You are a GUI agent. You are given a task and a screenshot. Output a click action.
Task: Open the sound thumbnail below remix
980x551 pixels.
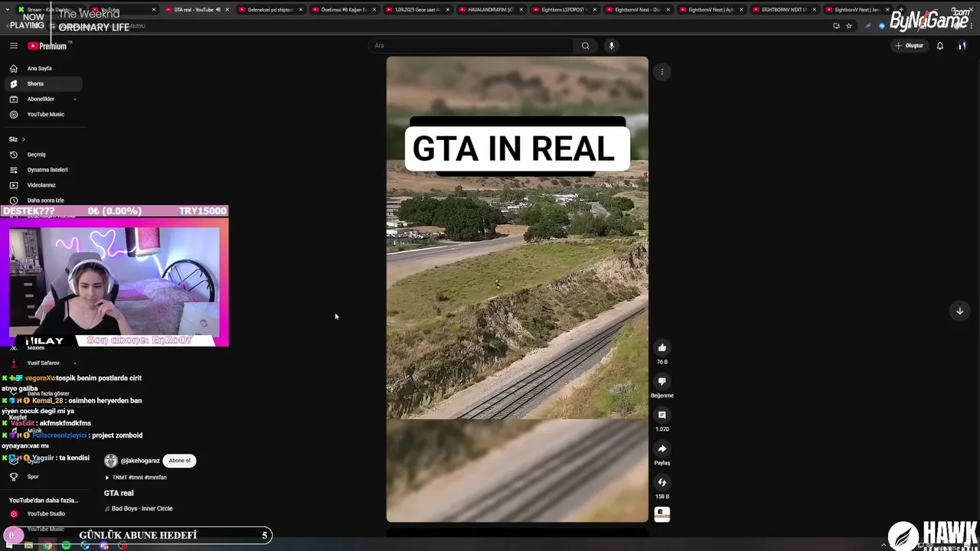662,514
